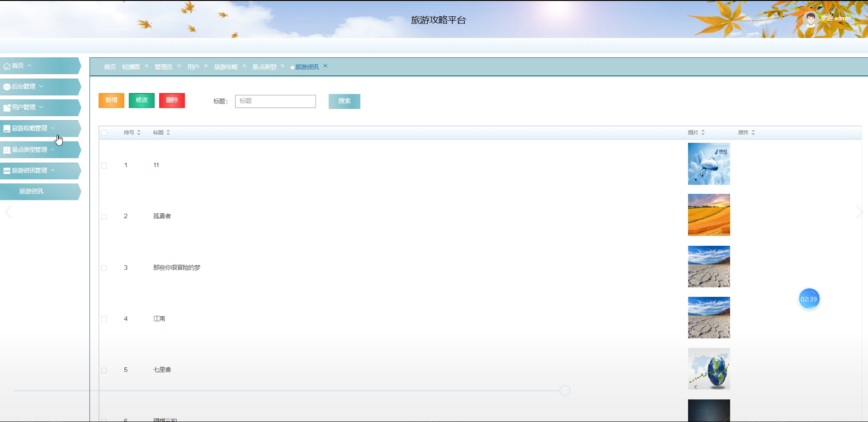
Task: Close the 旅游攻略 tab
Action: pos(244,66)
